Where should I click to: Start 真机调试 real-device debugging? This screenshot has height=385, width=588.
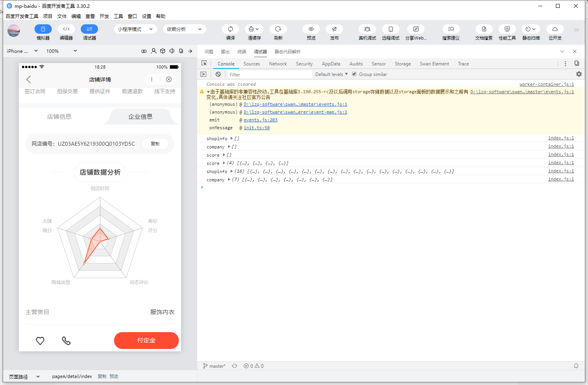click(367, 29)
